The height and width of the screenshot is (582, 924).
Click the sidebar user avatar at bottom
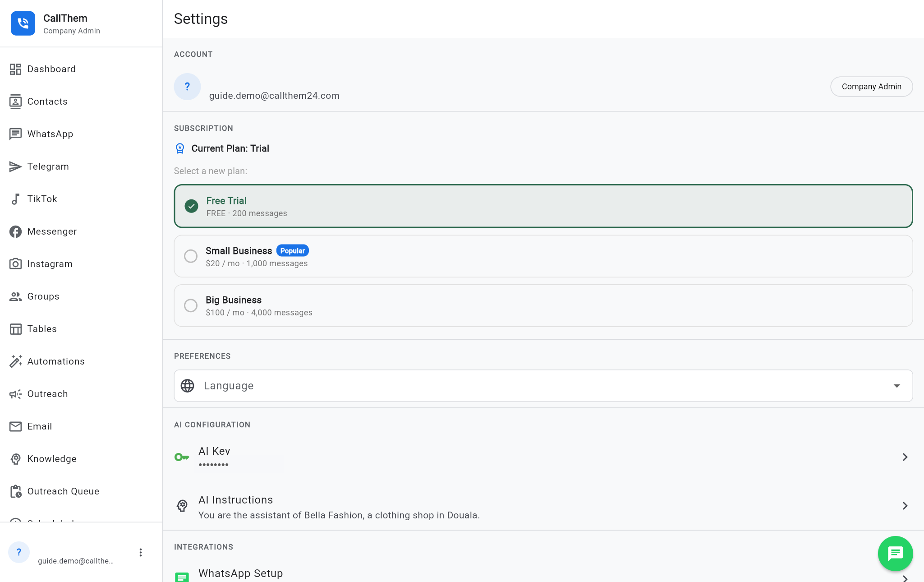click(x=19, y=552)
